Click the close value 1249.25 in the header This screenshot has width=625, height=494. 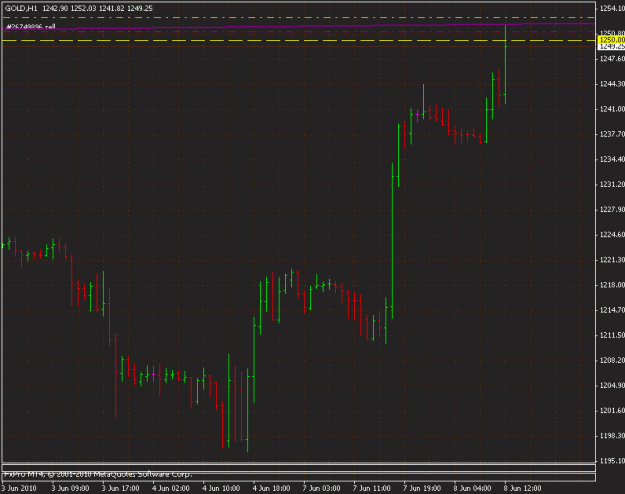[140, 8]
